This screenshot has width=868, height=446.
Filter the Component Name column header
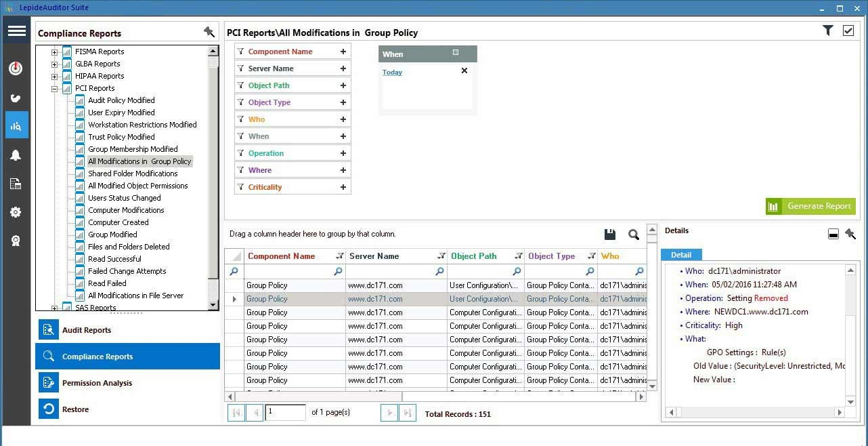[340, 256]
